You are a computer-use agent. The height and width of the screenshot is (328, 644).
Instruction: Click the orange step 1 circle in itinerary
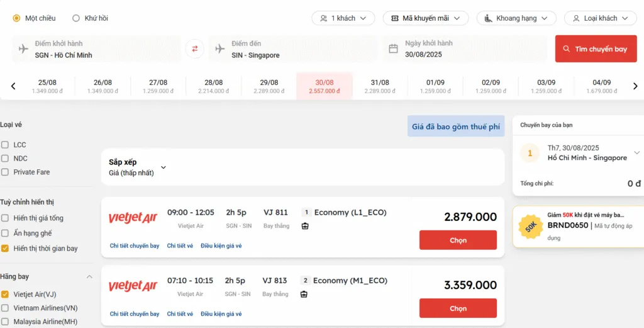coord(530,153)
